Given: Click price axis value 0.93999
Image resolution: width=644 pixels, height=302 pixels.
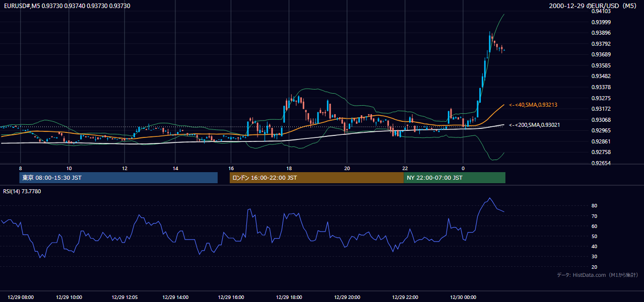Looking at the screenshot, I should 601,22.
